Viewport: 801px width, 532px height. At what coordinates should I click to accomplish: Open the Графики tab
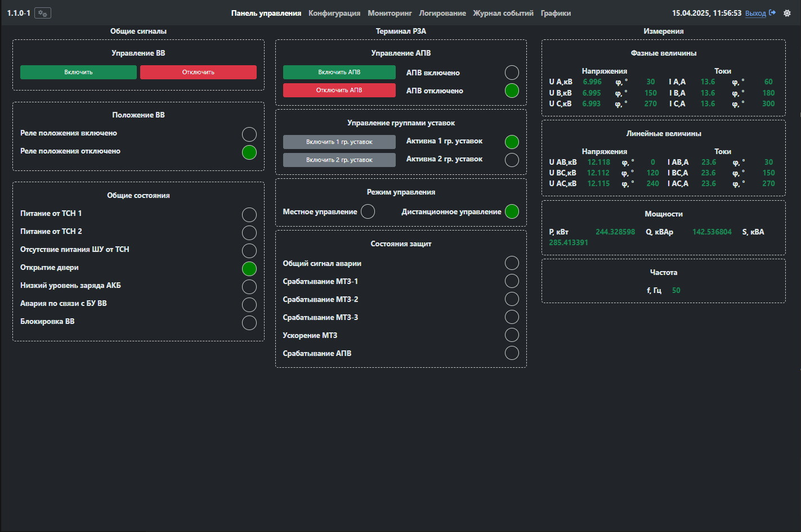(556, 13)
